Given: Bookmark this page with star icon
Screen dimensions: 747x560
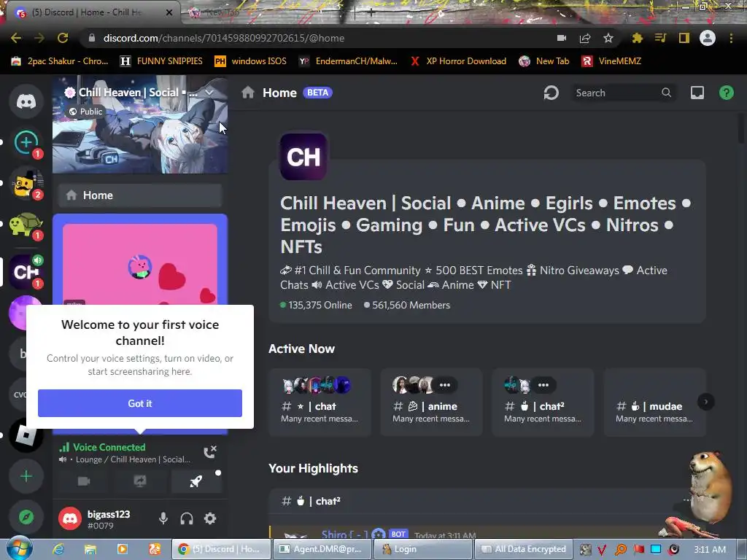Looking at the screenshot, I should pyautogui.click(x=608, y=38).
